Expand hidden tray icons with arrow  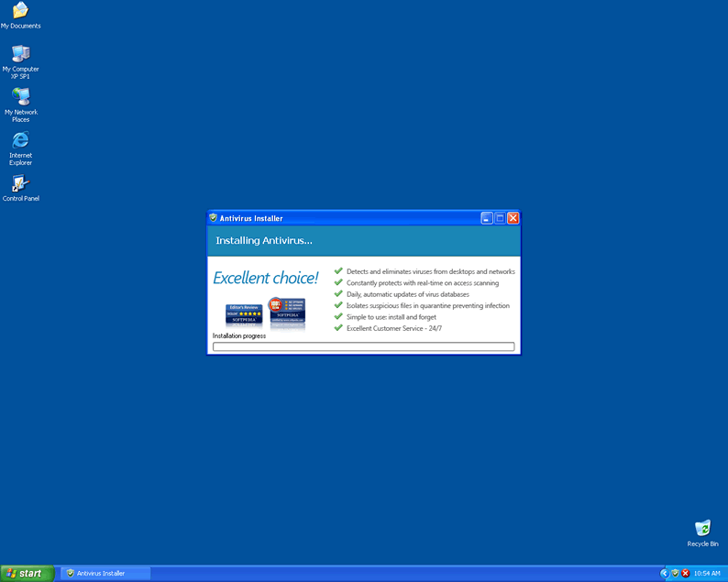tap(665, 573)
